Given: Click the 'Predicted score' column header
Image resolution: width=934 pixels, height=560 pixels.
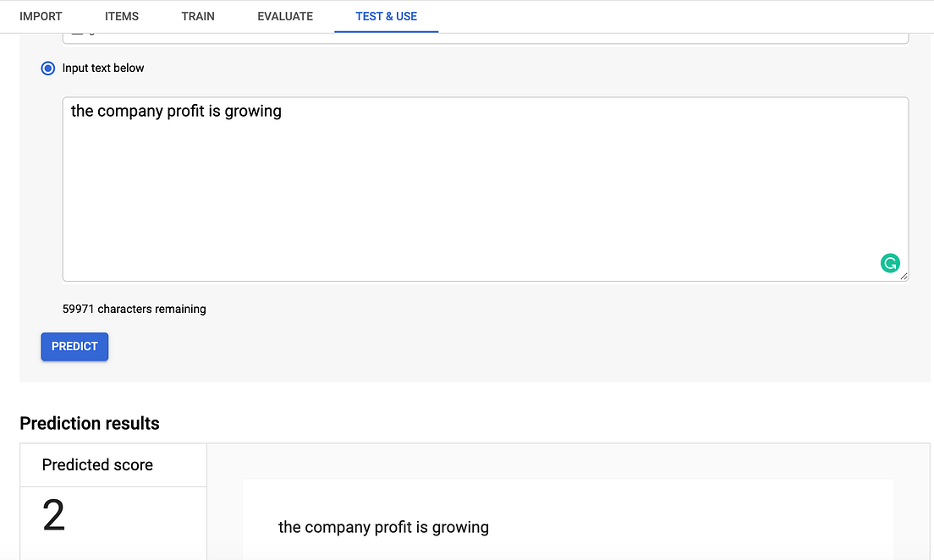Looking at the screenshot, I should (x=96, y=464).
